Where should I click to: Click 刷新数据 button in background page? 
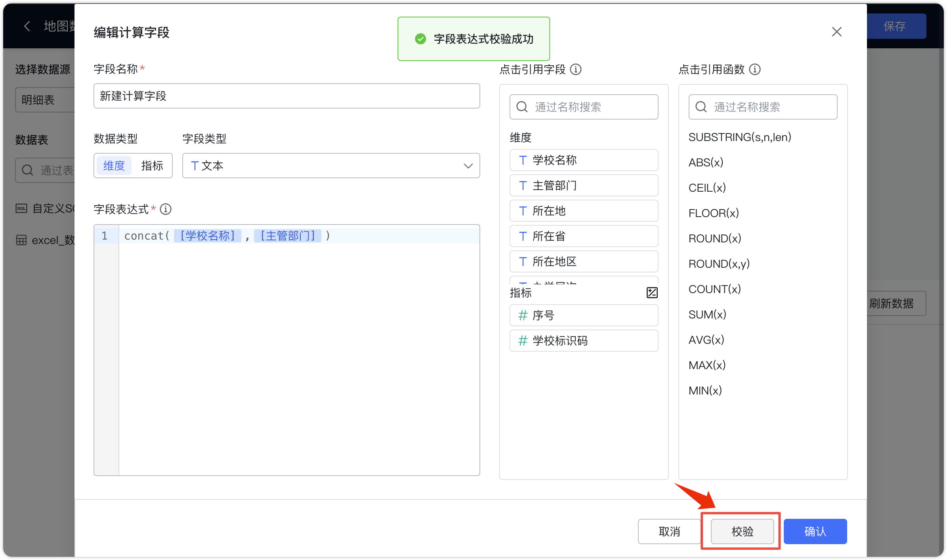896,303
